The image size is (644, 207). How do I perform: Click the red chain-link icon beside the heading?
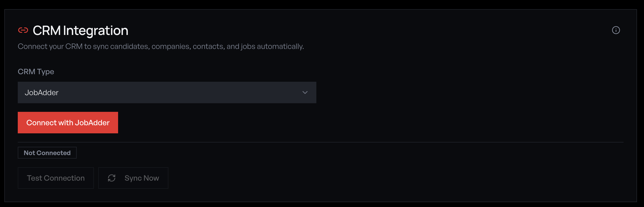pos(23,30)
